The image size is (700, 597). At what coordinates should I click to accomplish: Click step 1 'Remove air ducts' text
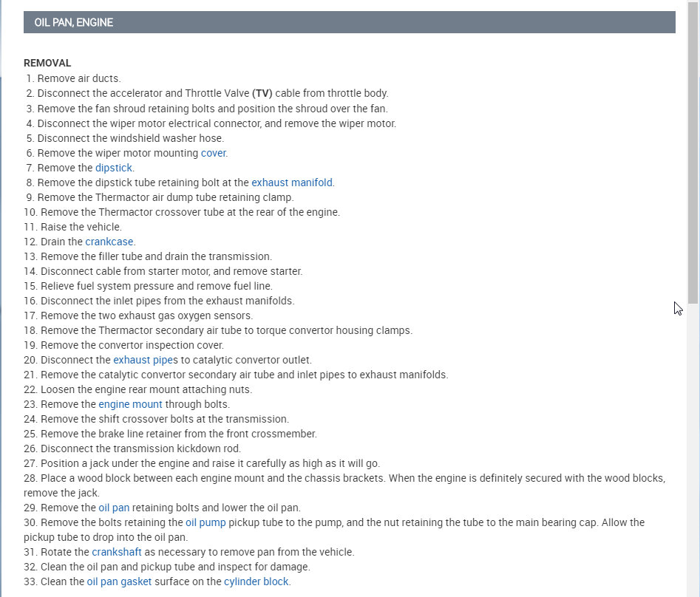click(78, 78)
